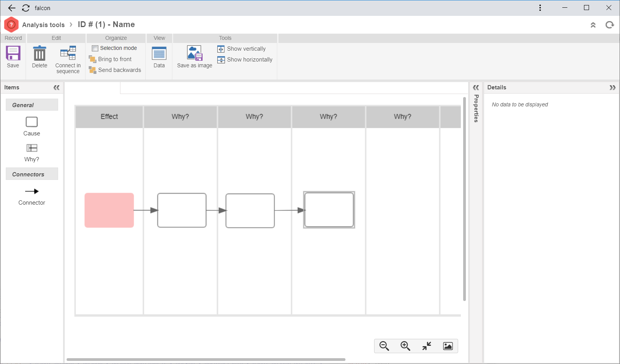Click the Details panel title

point(497,87)
